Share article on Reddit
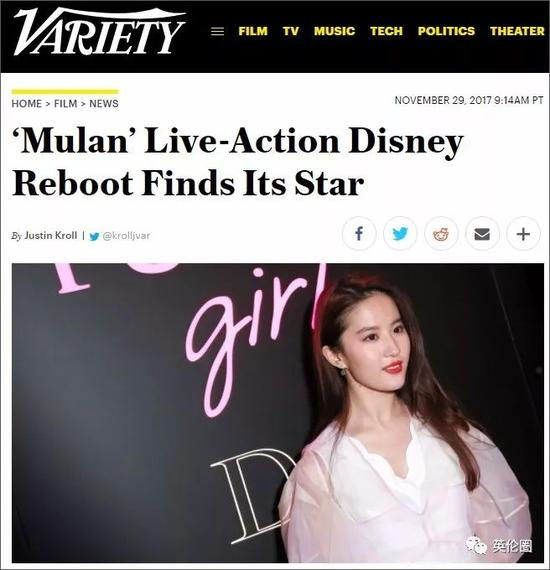 pos(441,233)
